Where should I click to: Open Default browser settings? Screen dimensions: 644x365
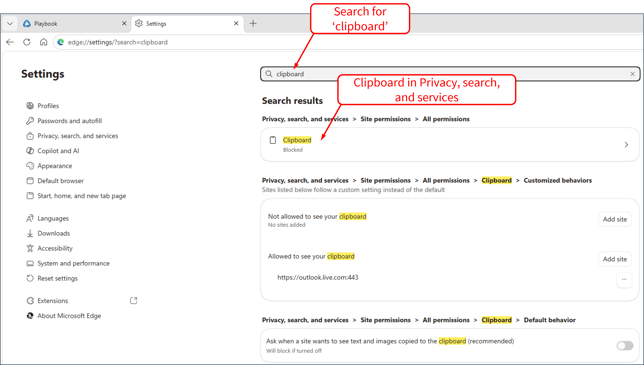tap(60, 181)
